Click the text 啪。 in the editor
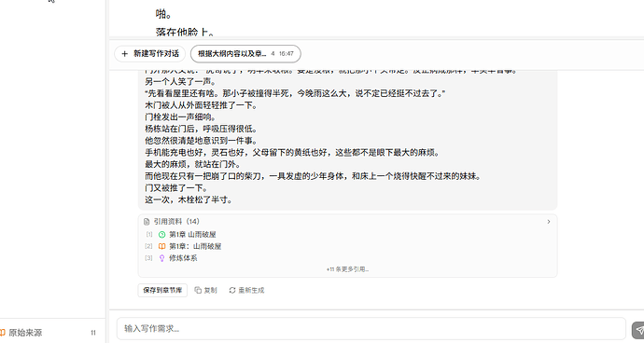The width and height of the screenshot is (644, 343). click(x=163, y=14)
